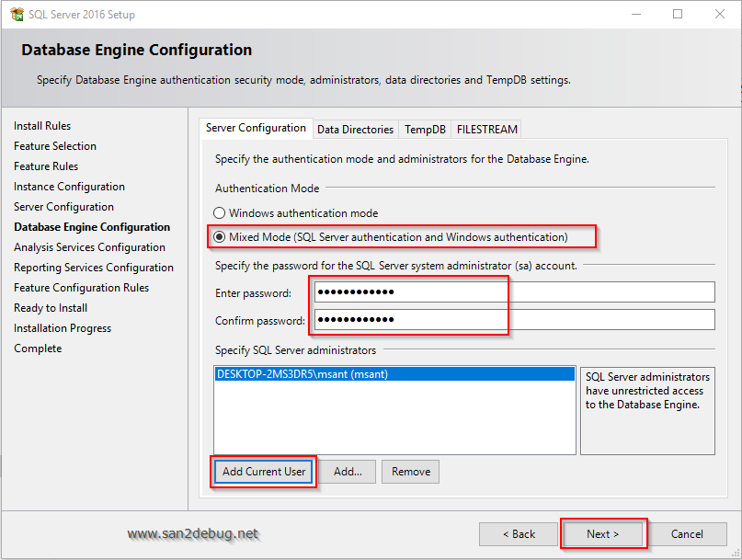
Task: Go back with the Back button
Action: click(519, 534)
